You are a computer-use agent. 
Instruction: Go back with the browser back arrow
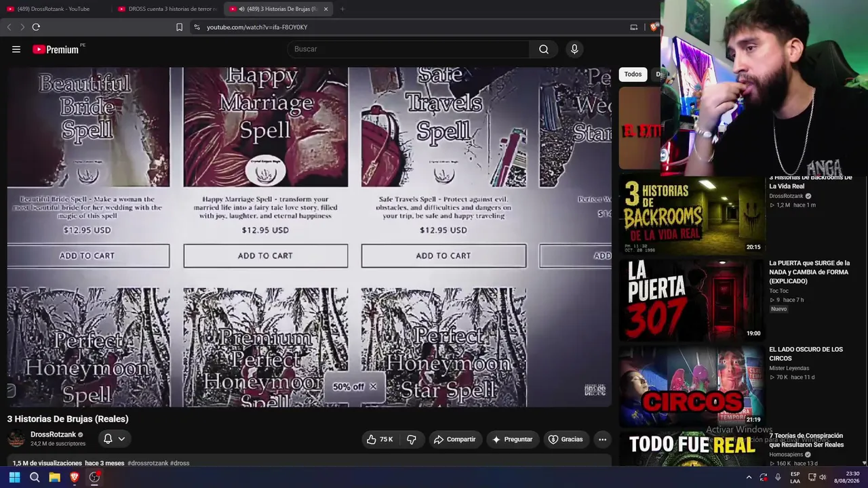click(x=9, y=27)
